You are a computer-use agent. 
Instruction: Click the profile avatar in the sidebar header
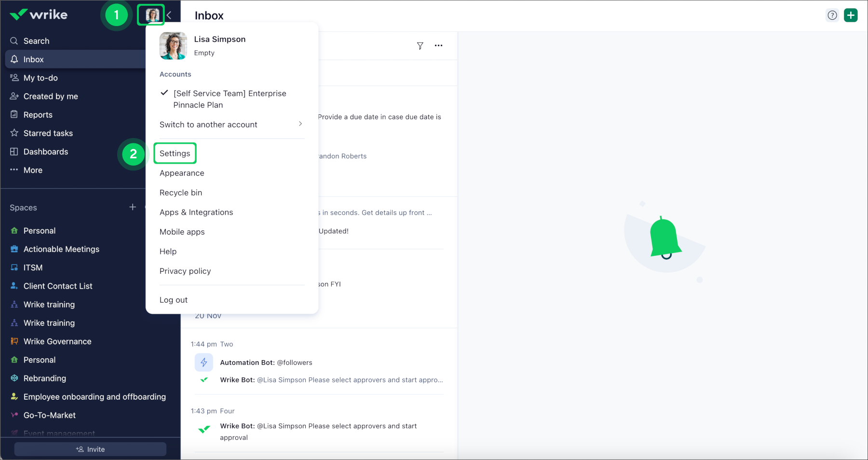click(x=152, y=15)
